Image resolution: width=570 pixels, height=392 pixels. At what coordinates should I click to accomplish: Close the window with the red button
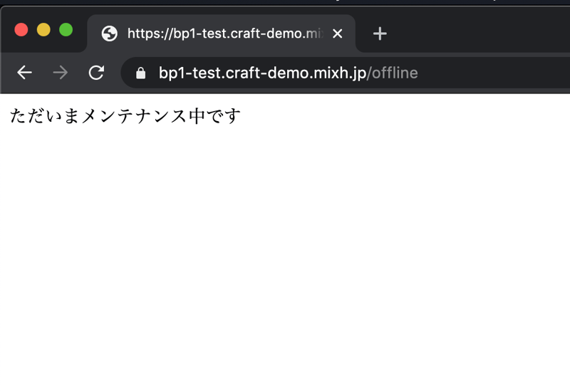[21, 30]
